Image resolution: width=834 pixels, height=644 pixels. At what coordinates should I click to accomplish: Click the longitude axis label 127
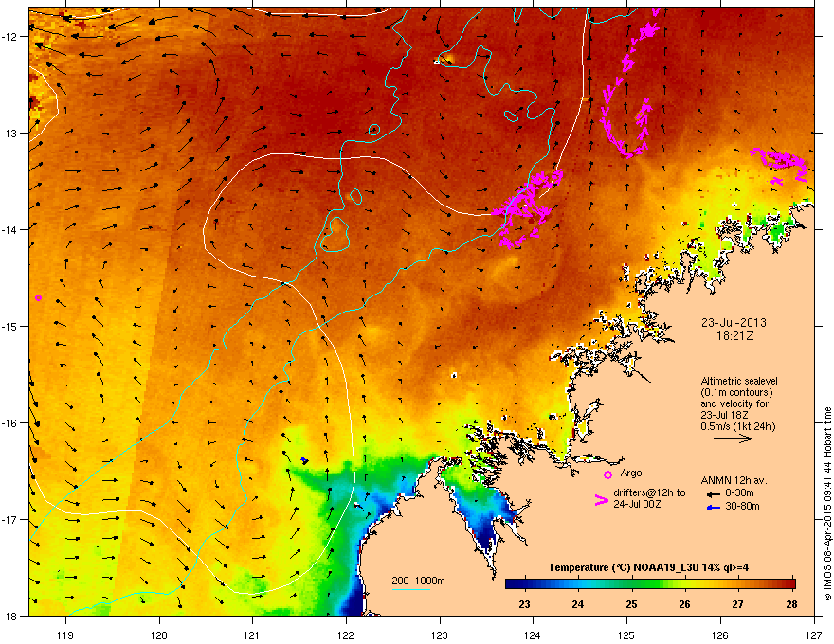tap(814, 635)
